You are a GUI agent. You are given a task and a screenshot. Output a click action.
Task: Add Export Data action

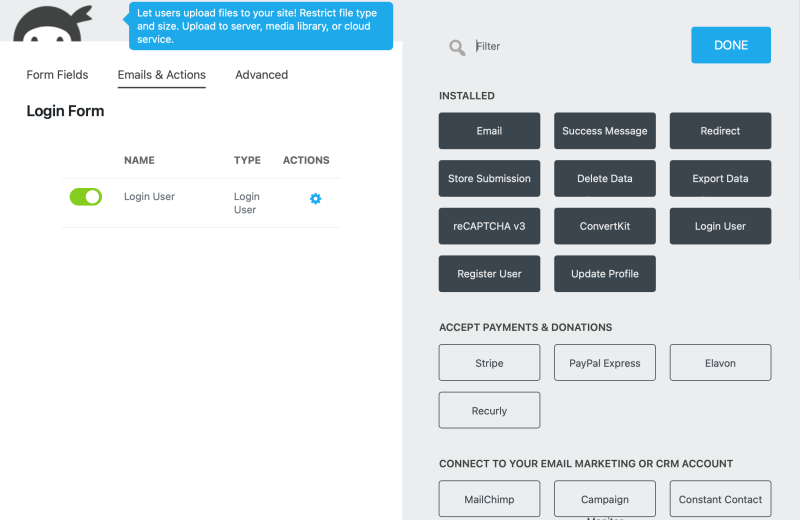[720, 178]
